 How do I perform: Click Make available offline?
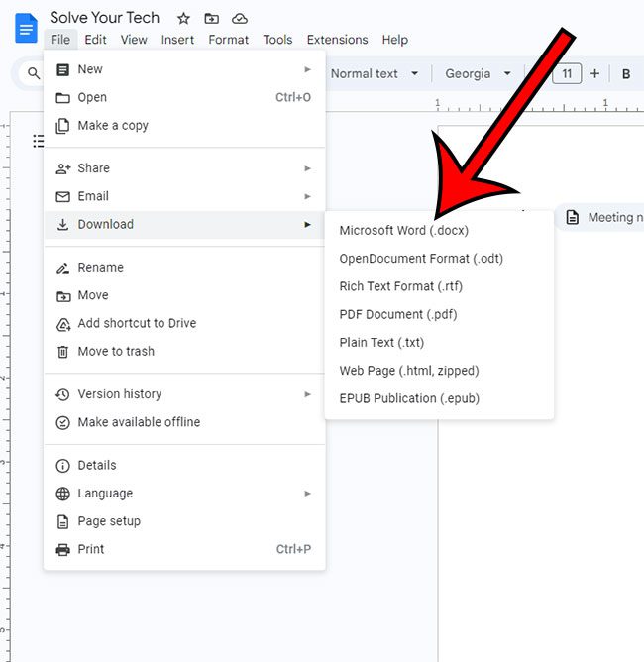(x=139, y=422)
